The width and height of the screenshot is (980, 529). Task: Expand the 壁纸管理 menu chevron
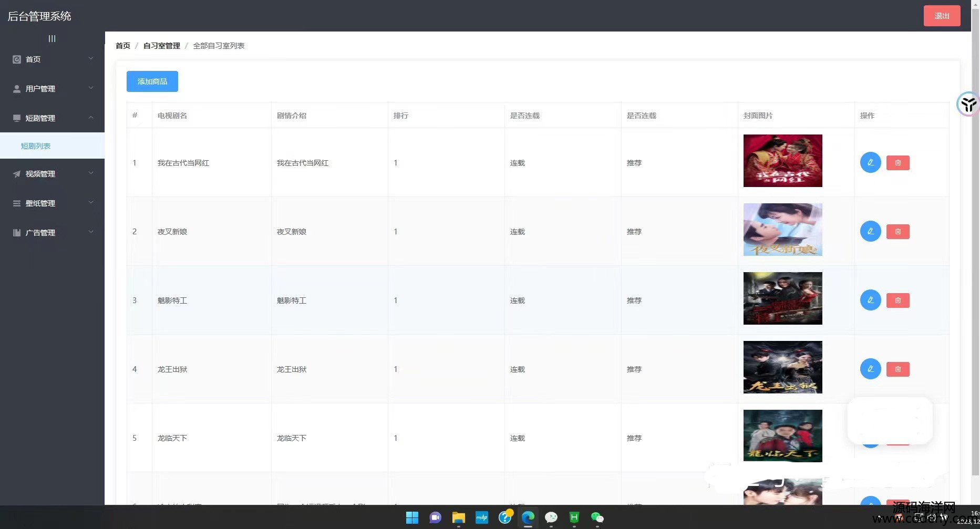pos(91,202)
